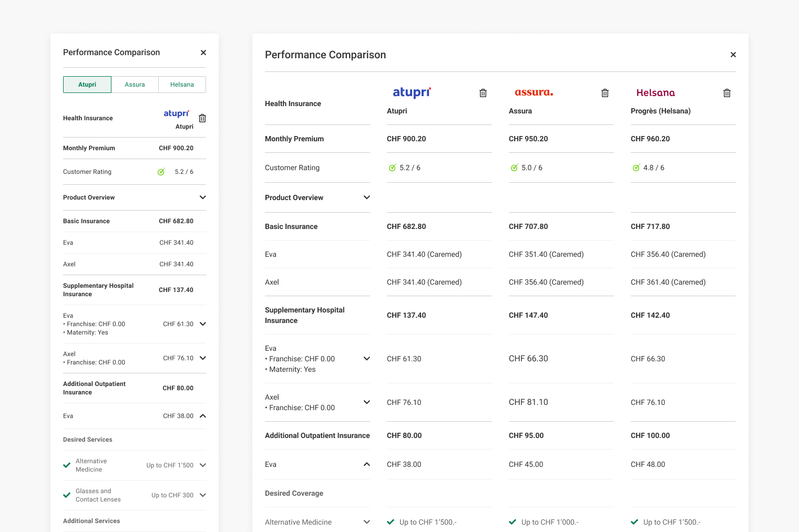Click trash icon in small Atupri panel
The height and width of the screenshot is (532, 799).
[202, 118]
